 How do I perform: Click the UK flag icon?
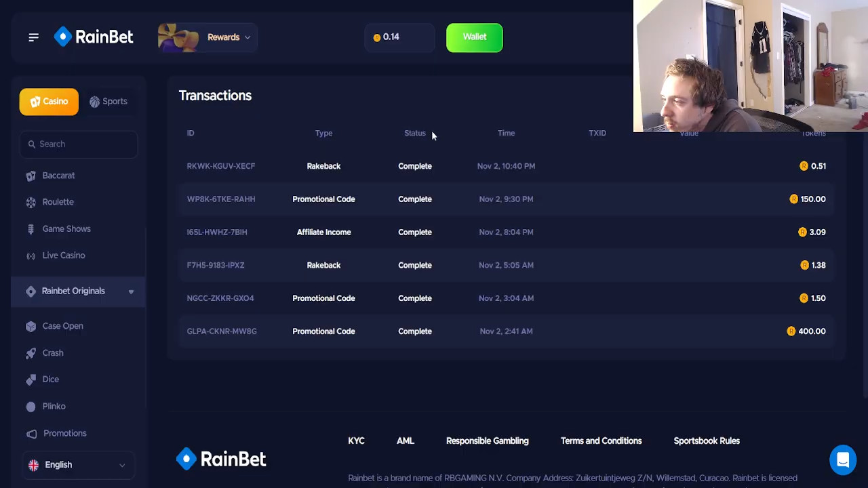[33, 465]
